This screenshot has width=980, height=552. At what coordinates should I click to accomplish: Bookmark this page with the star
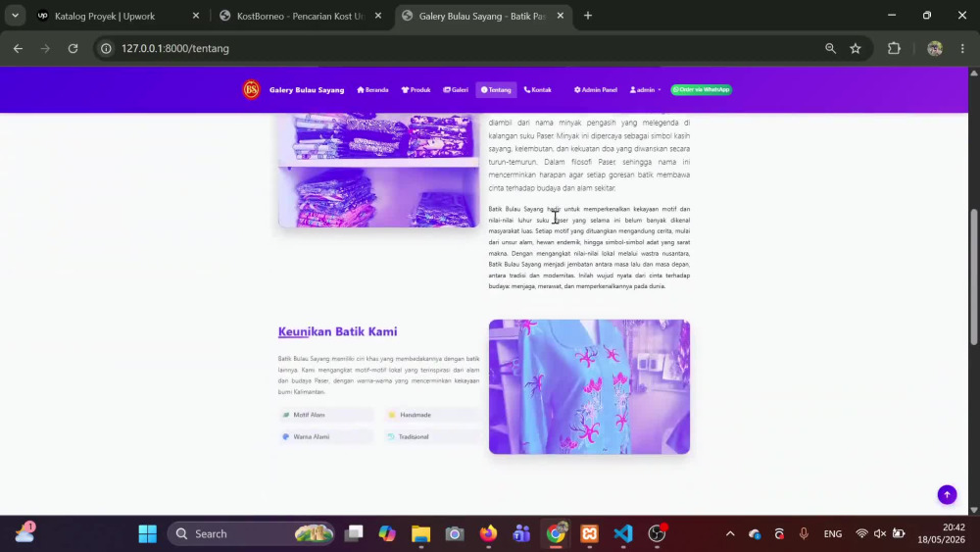tap(856, 48)
